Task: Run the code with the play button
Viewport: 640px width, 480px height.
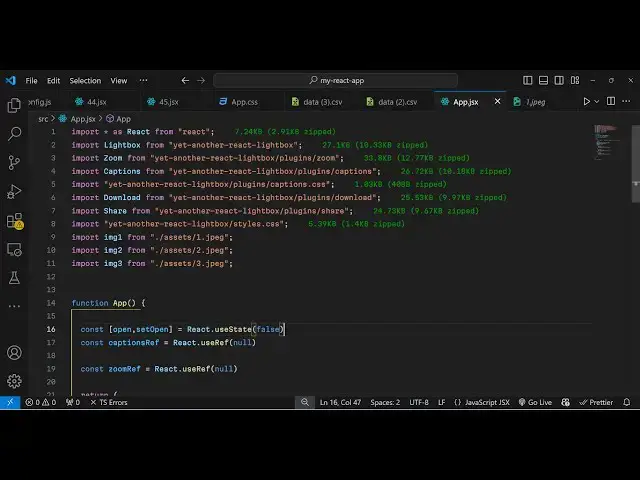Action: tap(587, 101)
